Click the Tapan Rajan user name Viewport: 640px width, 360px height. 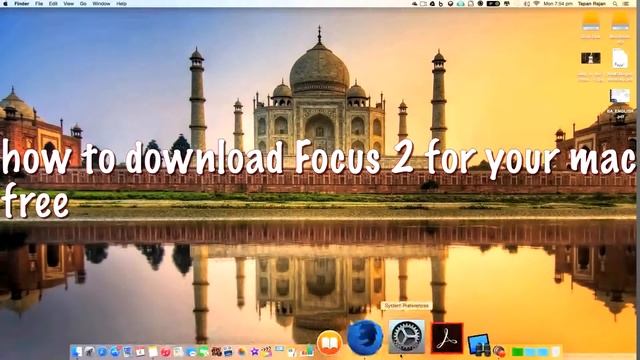592,3
